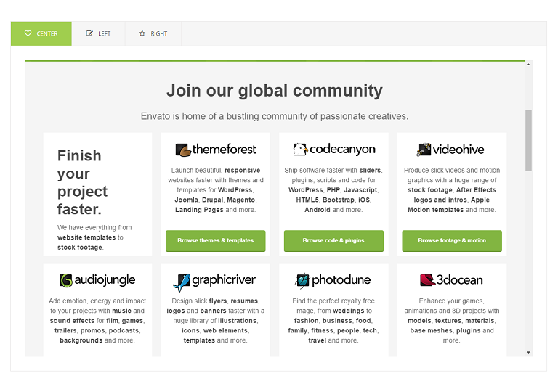This screenshot has height=392, width=558.
Task: Select the Center tab
Action: tap(41, 33)
